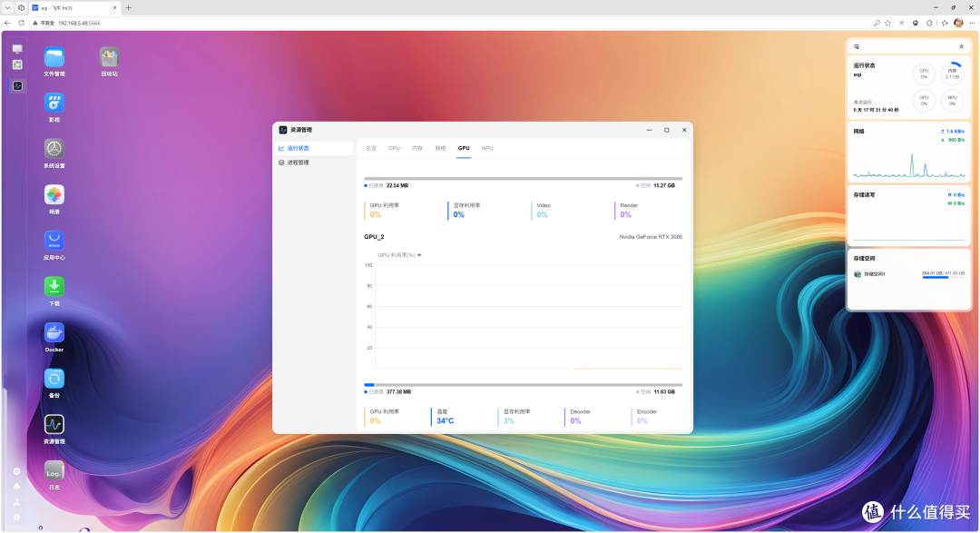Screen dimensions: 980x533
Task: Go back with the browser back arrow
Action: (x=7, y=23)
